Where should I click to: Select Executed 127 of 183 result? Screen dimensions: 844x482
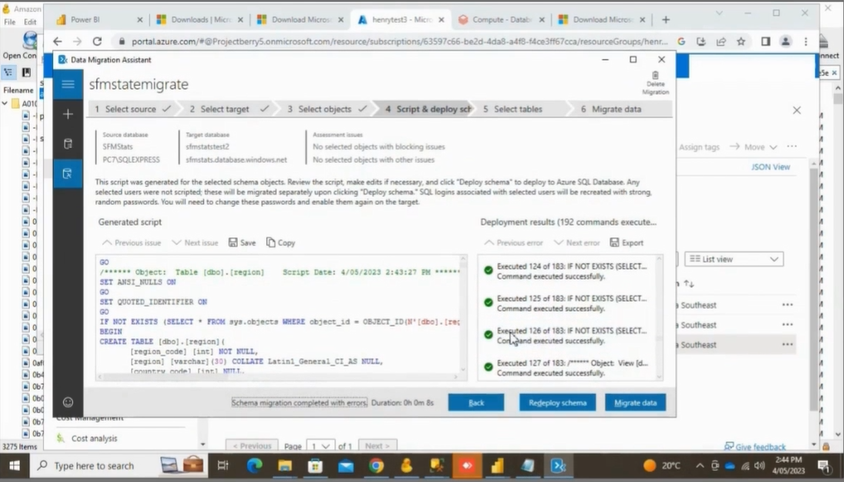pos(566,368)
